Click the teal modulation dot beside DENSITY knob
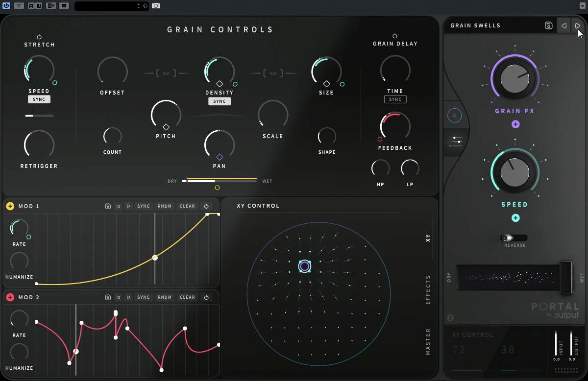The width and height of the screenshot is (588, 381). [236, 84]
